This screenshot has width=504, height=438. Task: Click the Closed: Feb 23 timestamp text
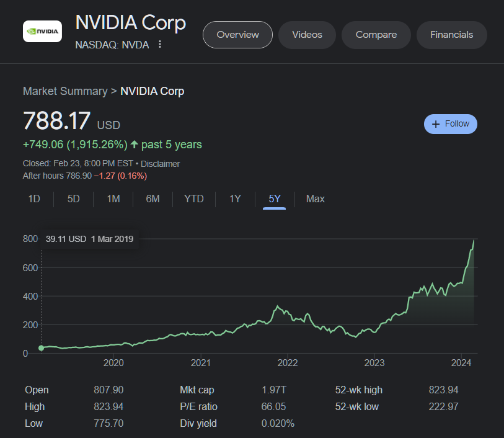click(x=77, y=163)
